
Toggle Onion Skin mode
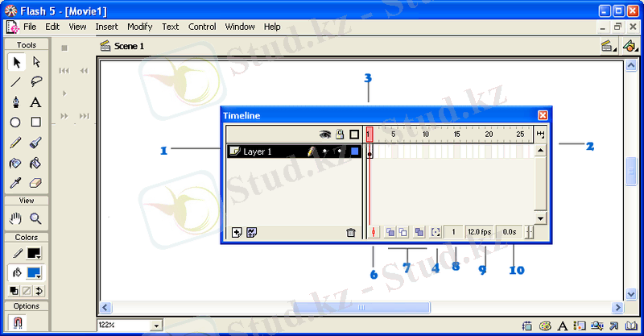[x=390, y=232]
